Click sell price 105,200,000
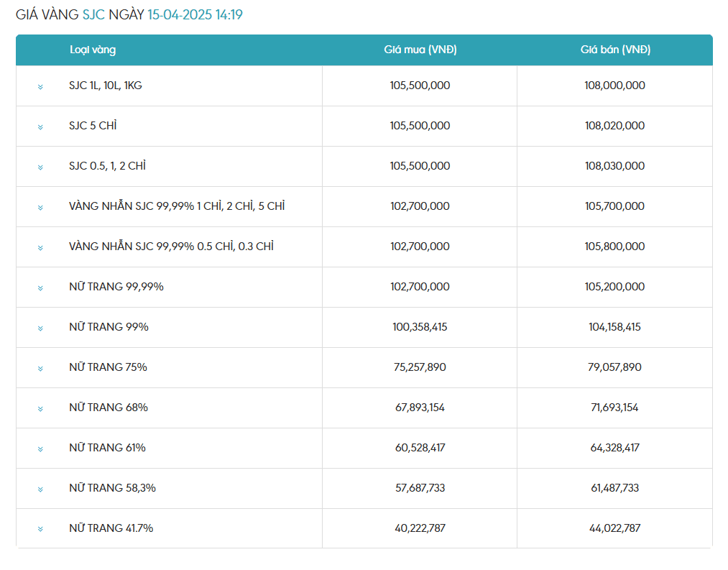The width and height of the screenshot is (728, 570). coord(614,287)
